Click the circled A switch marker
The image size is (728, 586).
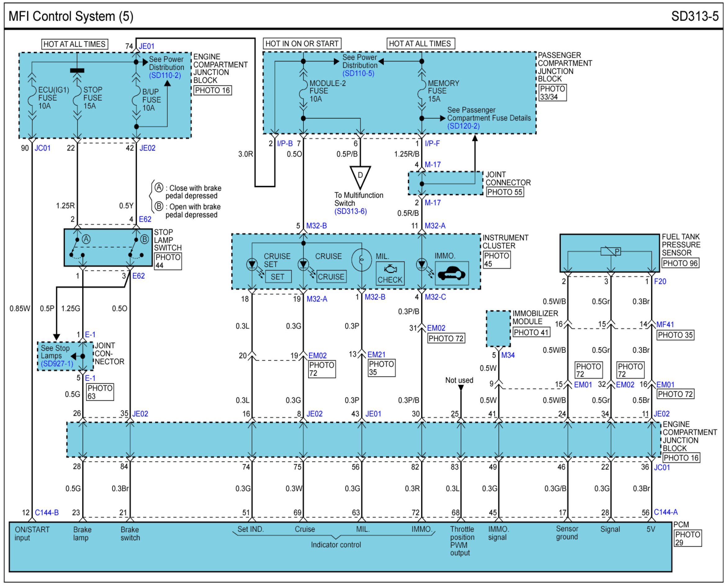pos(86,239)
